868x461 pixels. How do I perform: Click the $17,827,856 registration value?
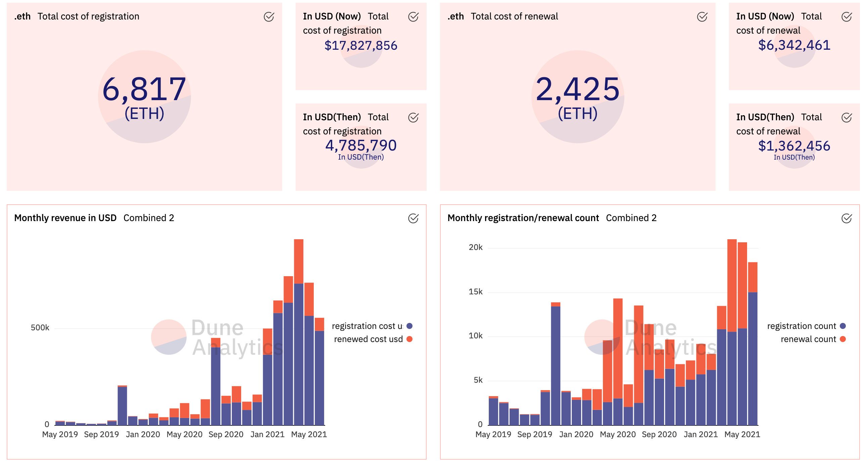[x=360, y=45]
